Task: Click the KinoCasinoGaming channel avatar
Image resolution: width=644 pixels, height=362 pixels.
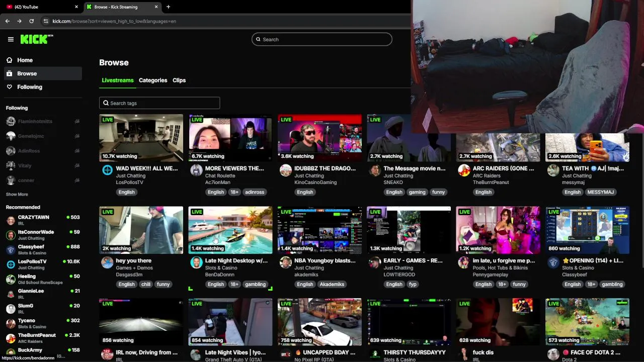Action: [x=286, y=170]
